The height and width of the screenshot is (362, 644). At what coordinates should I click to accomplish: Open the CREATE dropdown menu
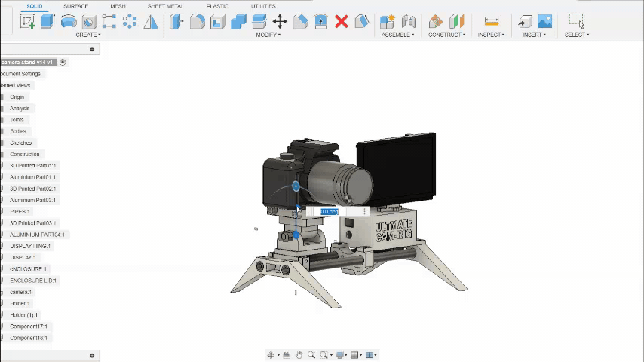88,35
